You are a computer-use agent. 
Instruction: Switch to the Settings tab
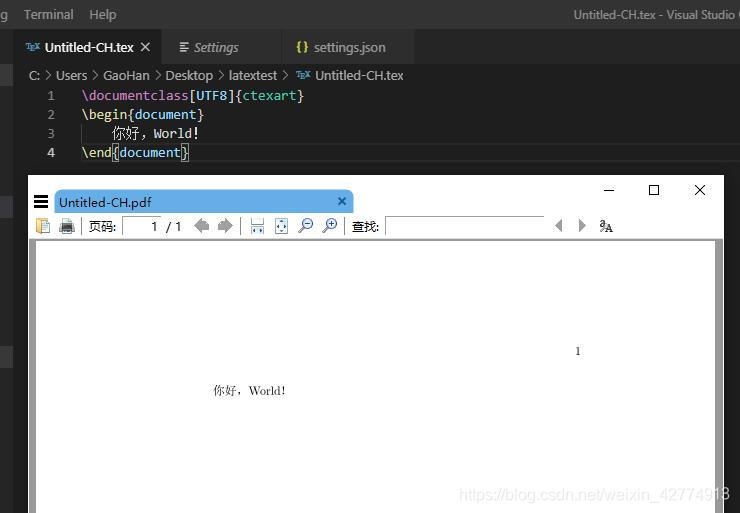point(216,48)
